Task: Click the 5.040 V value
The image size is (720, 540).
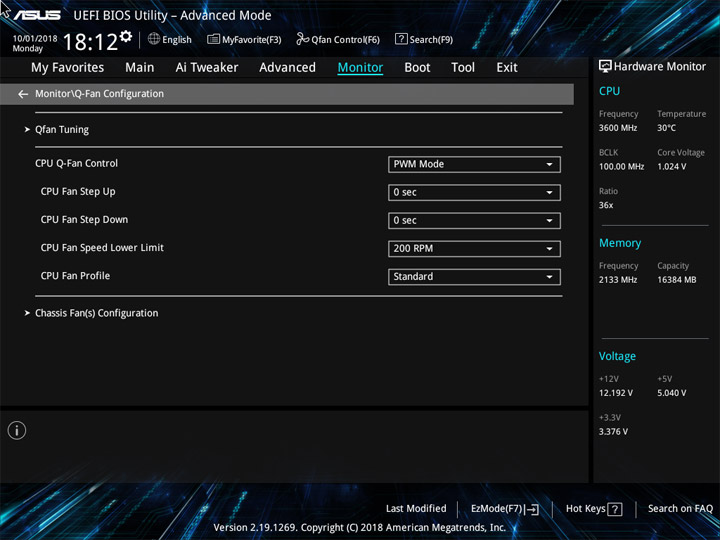Action: click(x=671, y=393)
